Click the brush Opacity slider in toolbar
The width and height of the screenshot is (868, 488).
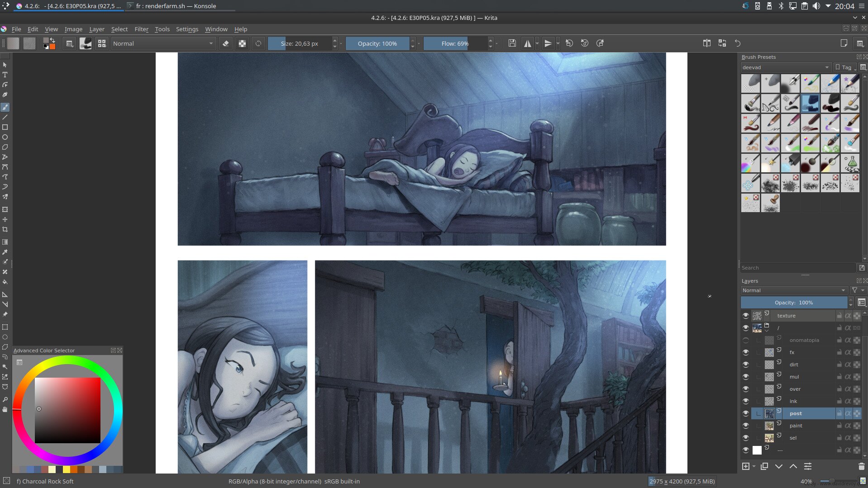[x=377, y=43]
